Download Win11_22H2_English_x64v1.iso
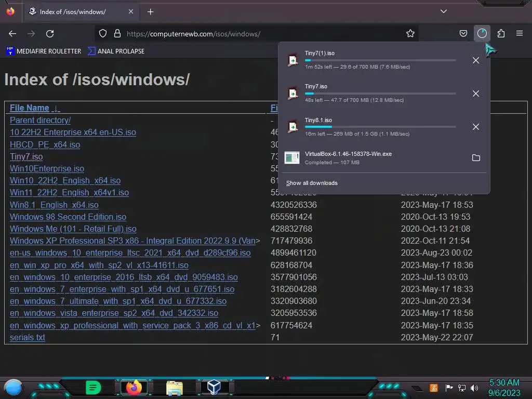The height and width of the screenshot is (399, 532). coord(69,192)
